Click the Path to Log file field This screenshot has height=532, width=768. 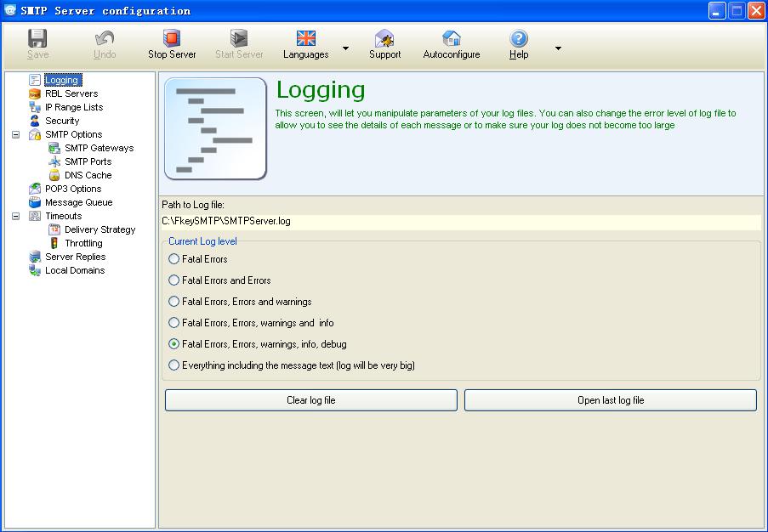pyautogui.click(x=460, y=221)
